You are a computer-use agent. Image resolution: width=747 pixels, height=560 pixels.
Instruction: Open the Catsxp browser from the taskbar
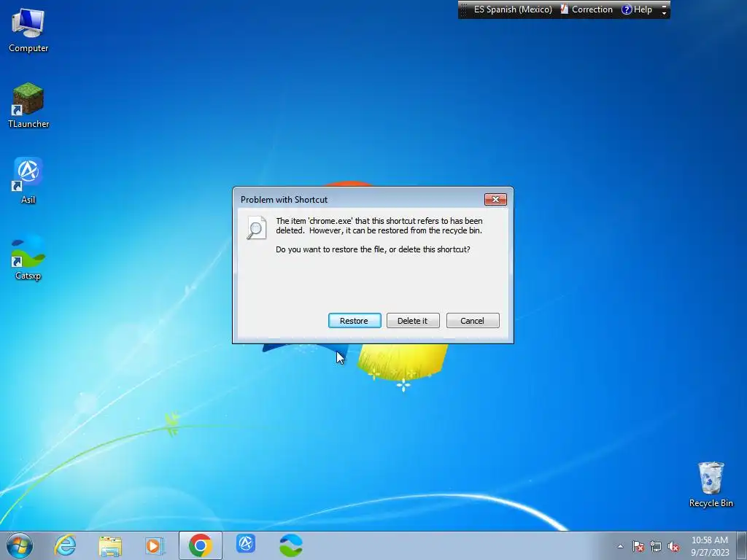coord(290,545)
